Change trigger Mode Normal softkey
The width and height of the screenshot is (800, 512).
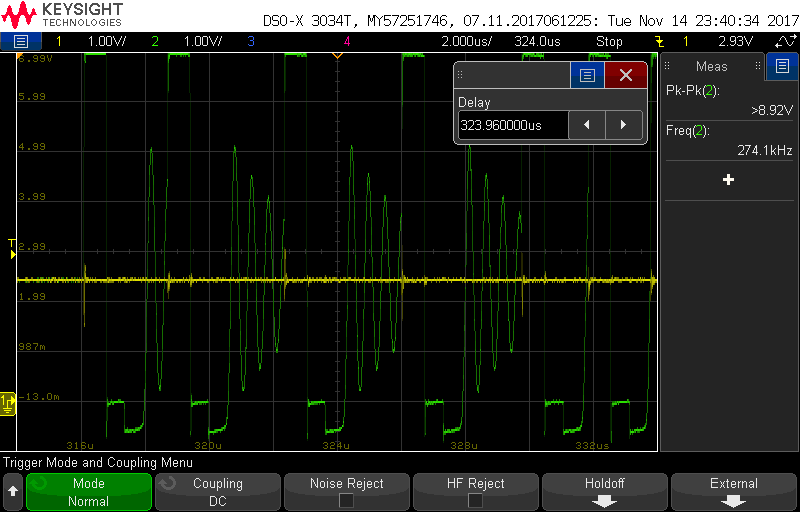[89, 492]
